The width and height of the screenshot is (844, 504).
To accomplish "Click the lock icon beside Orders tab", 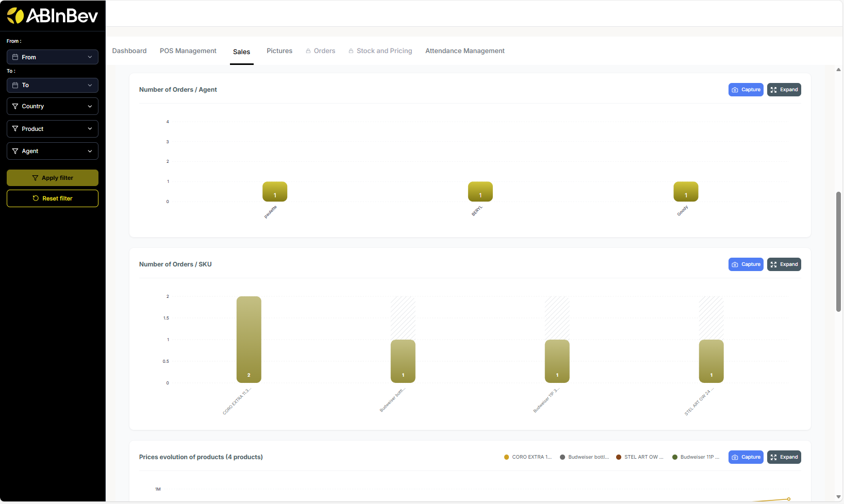I will [x=308, y=51].
